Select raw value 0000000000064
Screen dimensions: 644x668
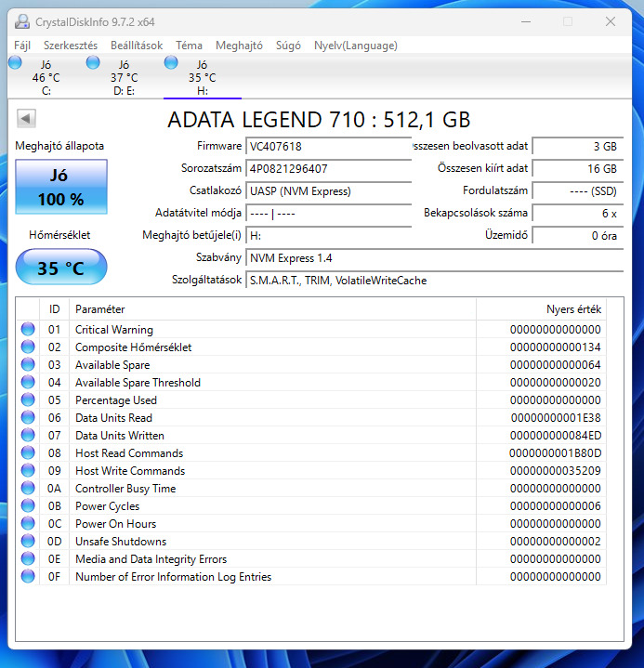click(x=556, y=365)
